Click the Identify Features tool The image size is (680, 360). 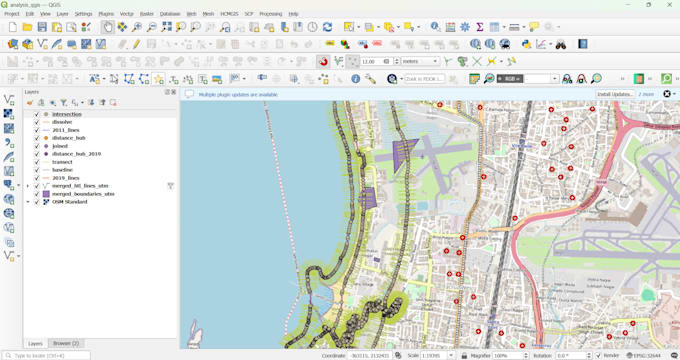click(435, 27)
